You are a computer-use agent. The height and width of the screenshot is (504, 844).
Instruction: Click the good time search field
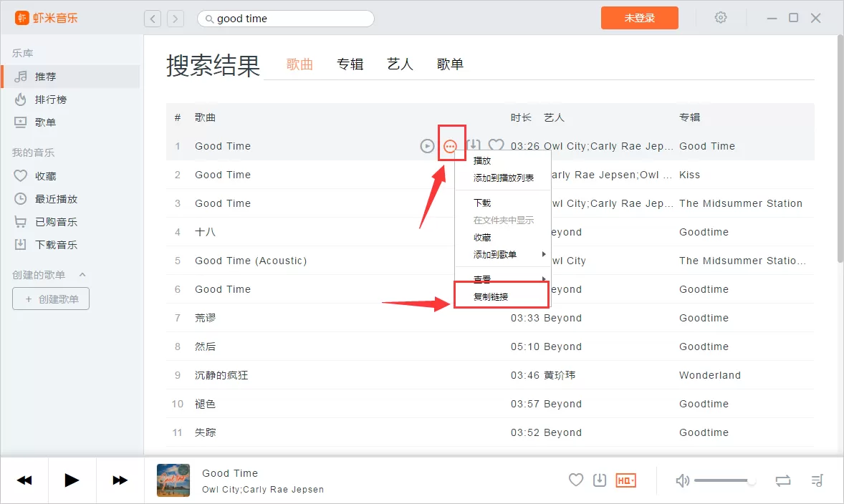286,19
